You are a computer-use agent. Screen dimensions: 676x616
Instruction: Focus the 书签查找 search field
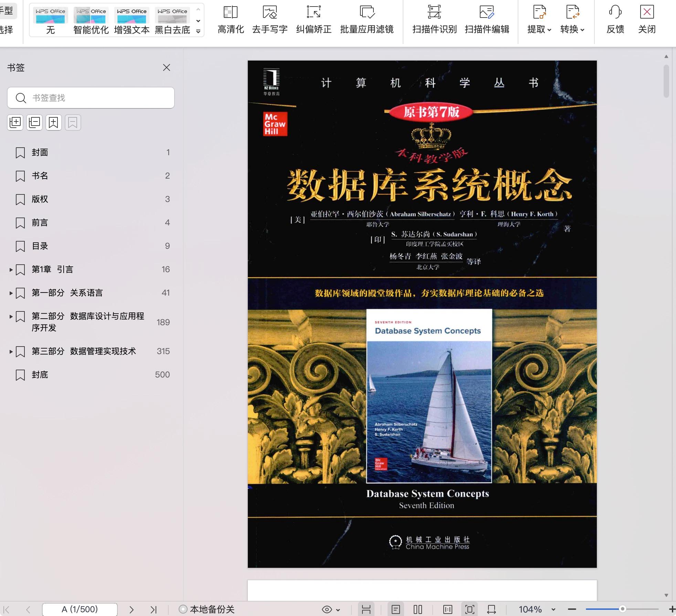click(91, 98)
